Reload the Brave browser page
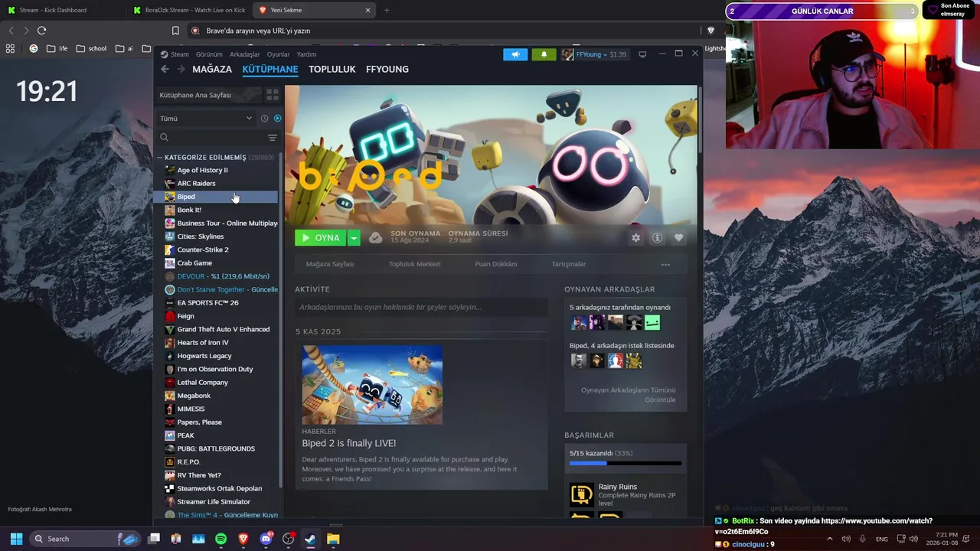This screenshot has width=980, height=551. pyautogui.click(x=41, y=31)
